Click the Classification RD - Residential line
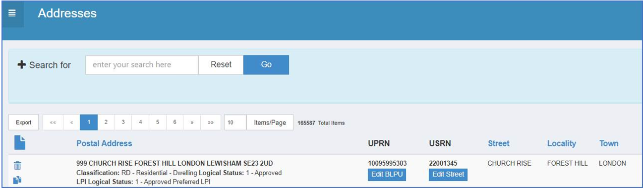This screenshot has height=188, width=644. (179, 173)
